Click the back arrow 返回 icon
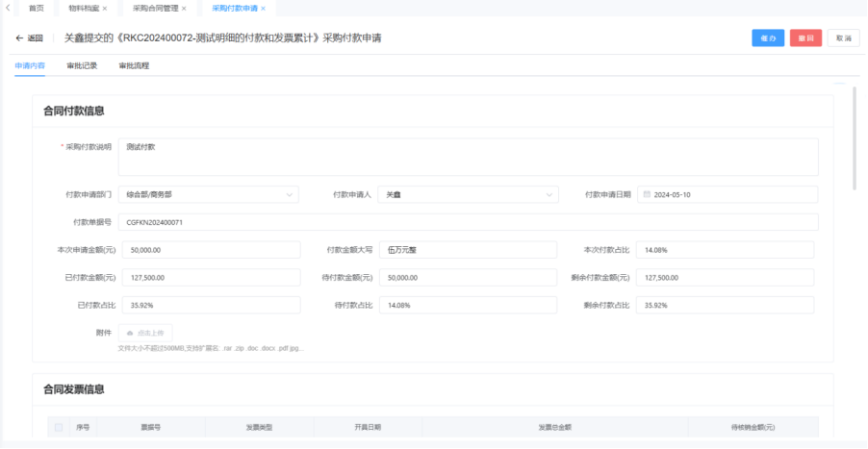 19,38
